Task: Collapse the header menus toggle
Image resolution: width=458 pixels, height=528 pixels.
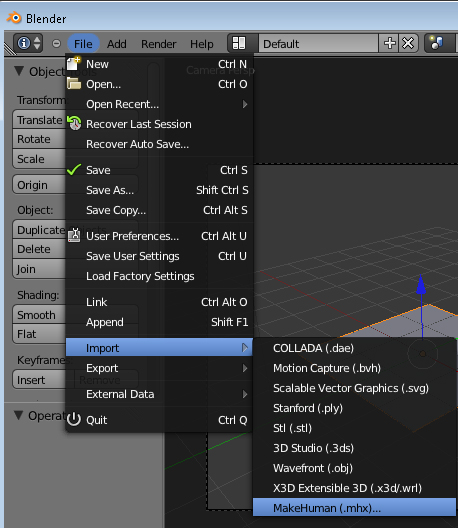Action: [x=57, y=43]
